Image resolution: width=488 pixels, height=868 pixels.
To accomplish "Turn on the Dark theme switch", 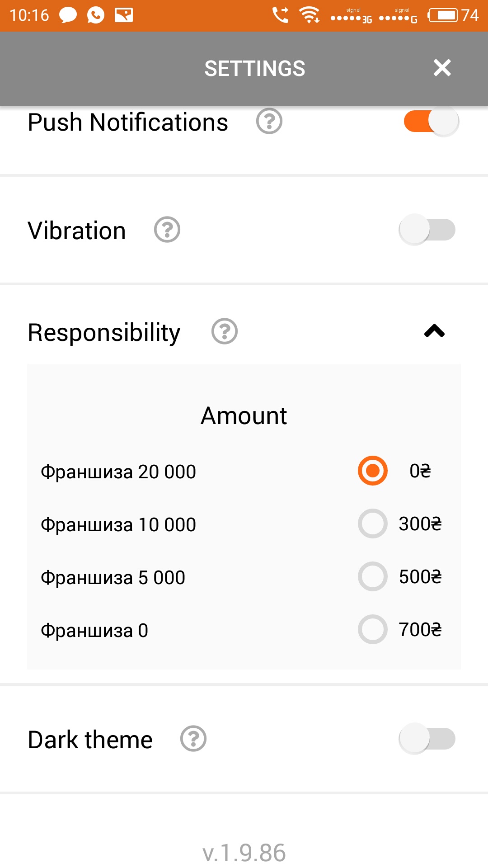I will (x=427, y=739).
